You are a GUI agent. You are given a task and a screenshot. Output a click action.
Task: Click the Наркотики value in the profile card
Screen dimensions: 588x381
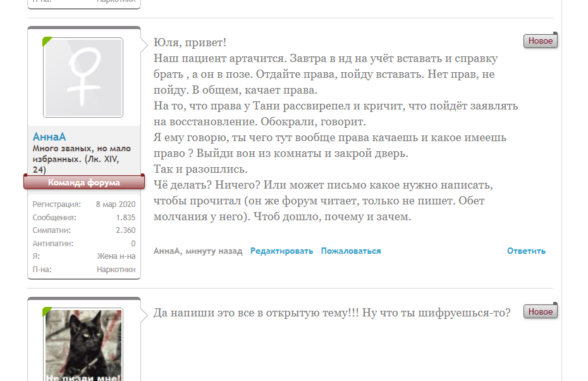tap(118, 269)
